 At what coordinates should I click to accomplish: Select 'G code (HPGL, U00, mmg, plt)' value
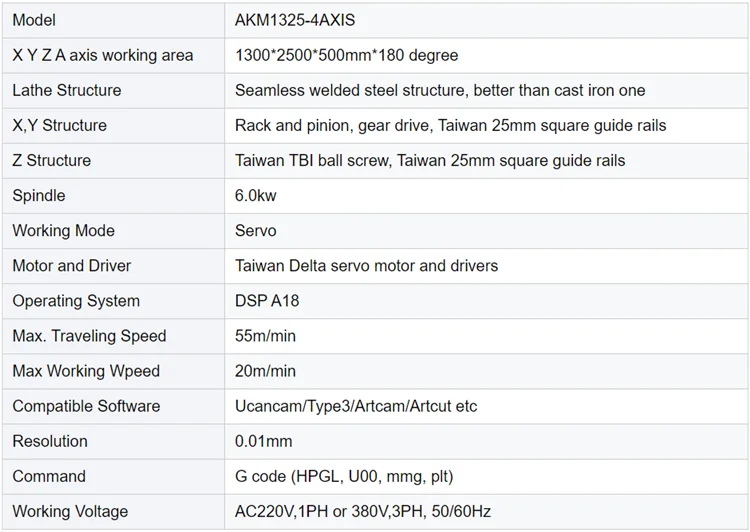(x=344, y=476)
